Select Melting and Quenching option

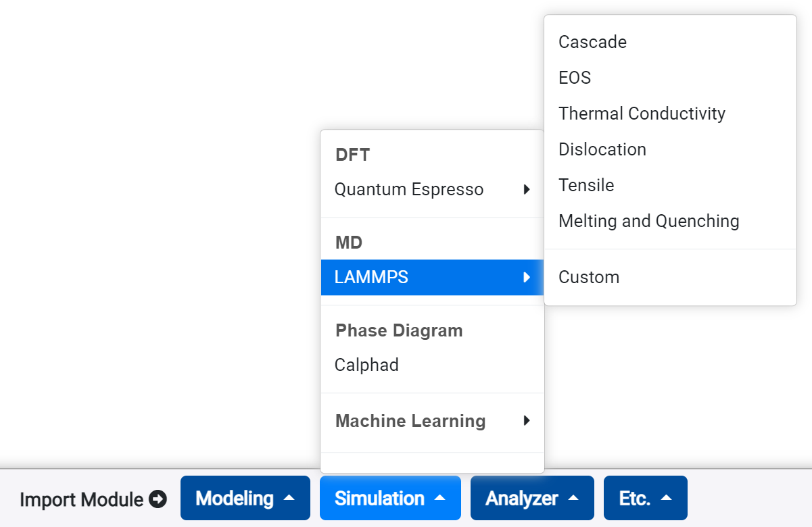(x=648, y=221)
